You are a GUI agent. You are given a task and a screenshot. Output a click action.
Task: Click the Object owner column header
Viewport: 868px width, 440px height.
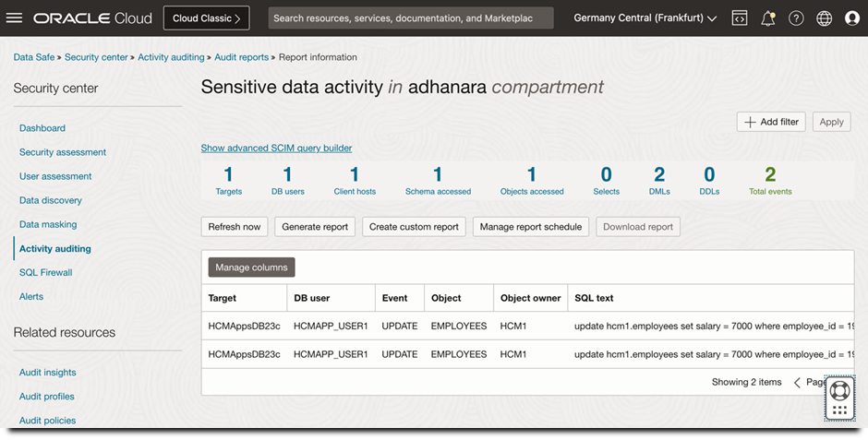click(x=530, y=298)
